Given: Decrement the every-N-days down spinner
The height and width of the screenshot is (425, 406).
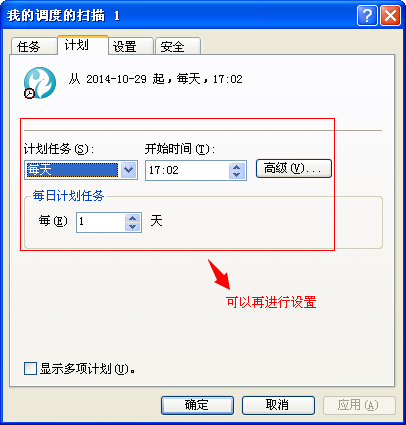Looking at the screenshot, I should [133, 227].
